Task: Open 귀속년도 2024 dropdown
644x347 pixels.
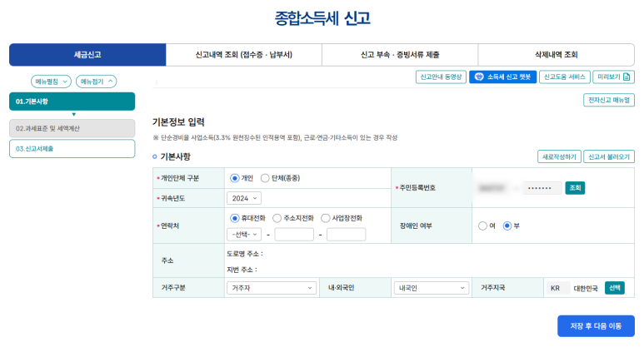Action: tap(244, 198)
